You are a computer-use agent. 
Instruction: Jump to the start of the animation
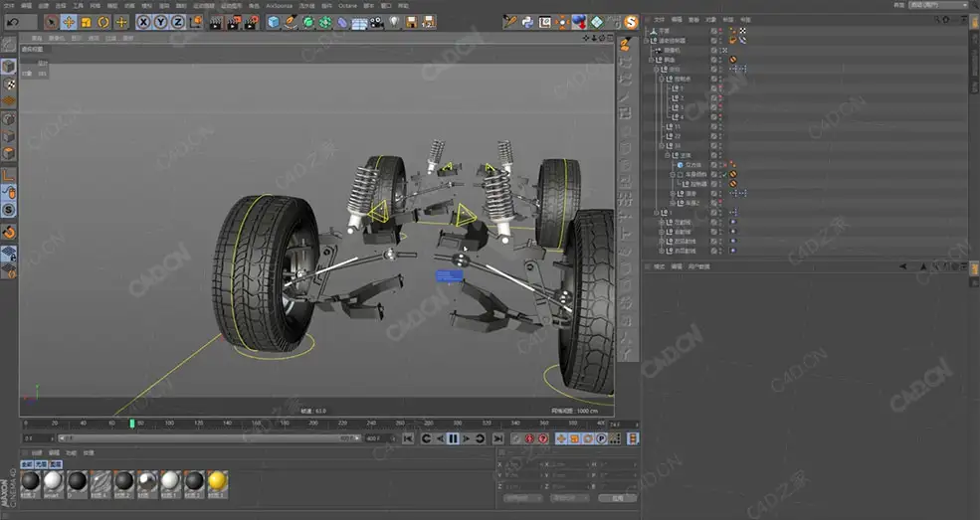coord(408,438)
